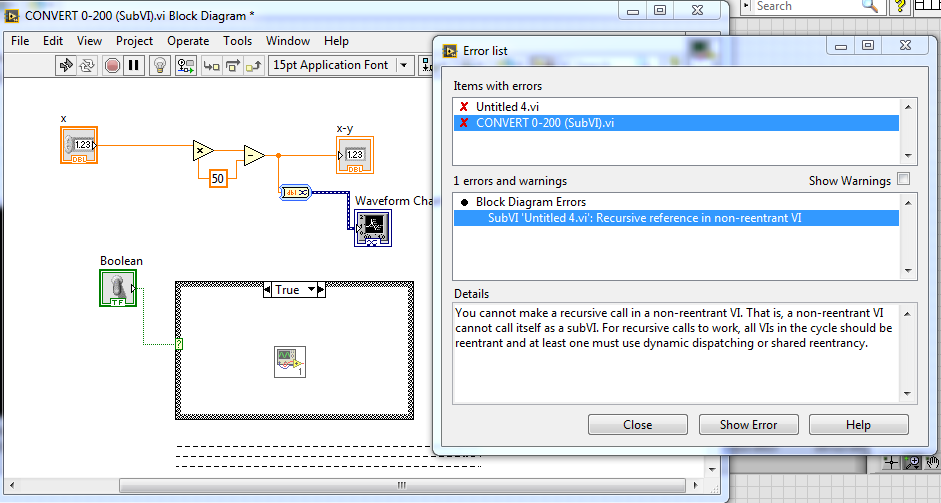
Task: Select the To Dynamic Data conversion node
Action: 295,192
